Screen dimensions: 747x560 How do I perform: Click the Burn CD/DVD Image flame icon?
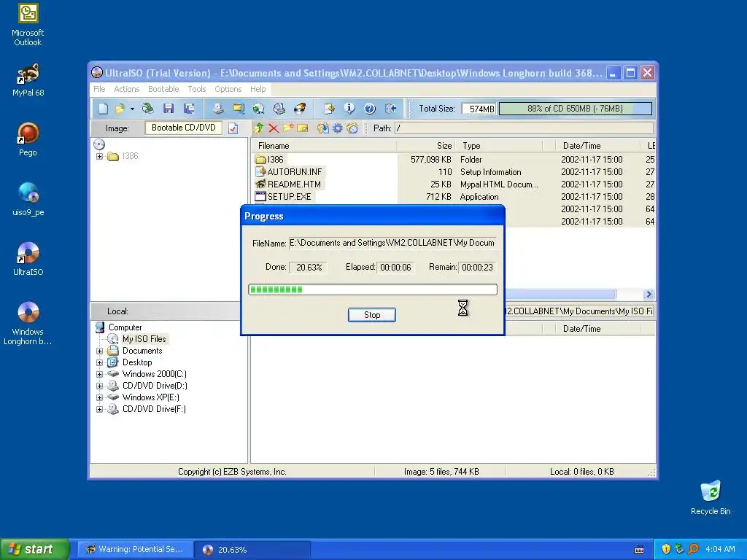(300, 109)
